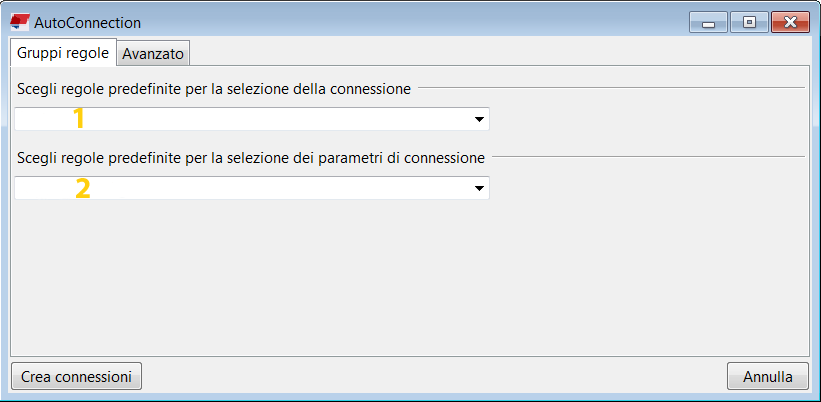Click the Annulla button to cancel
This screenshot has width=821, height=402.
pyautogui.click(x=767, y=377)
